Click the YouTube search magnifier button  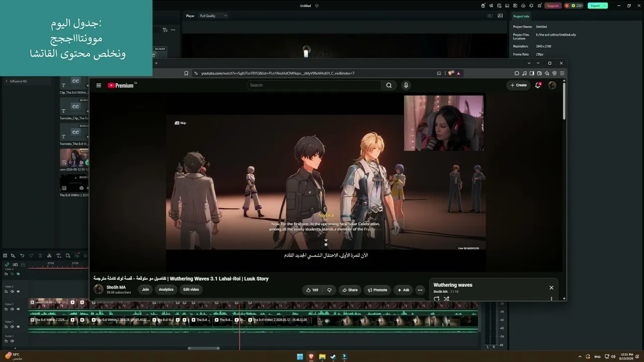click(389, 85)
